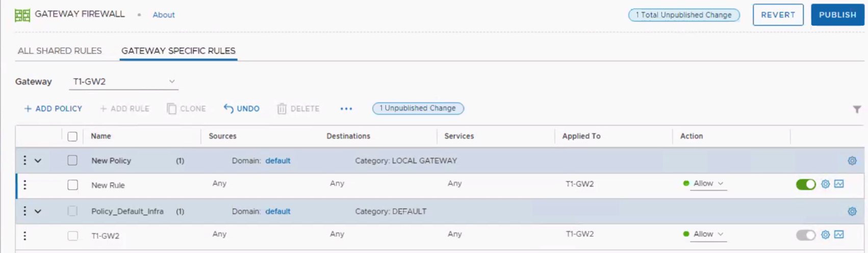Open settings gear for New Rule row
This screenshot has width=868, height=253.
coord(825,184)
